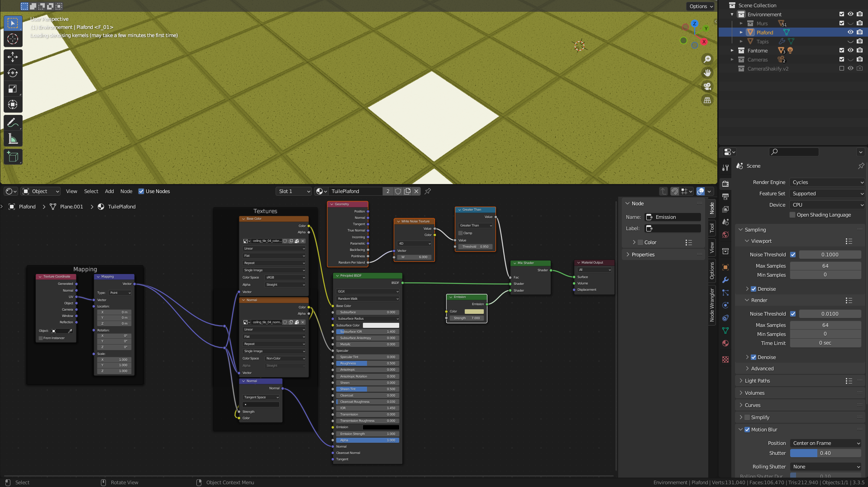Open the Render Engine dropdown

(827, 182)
